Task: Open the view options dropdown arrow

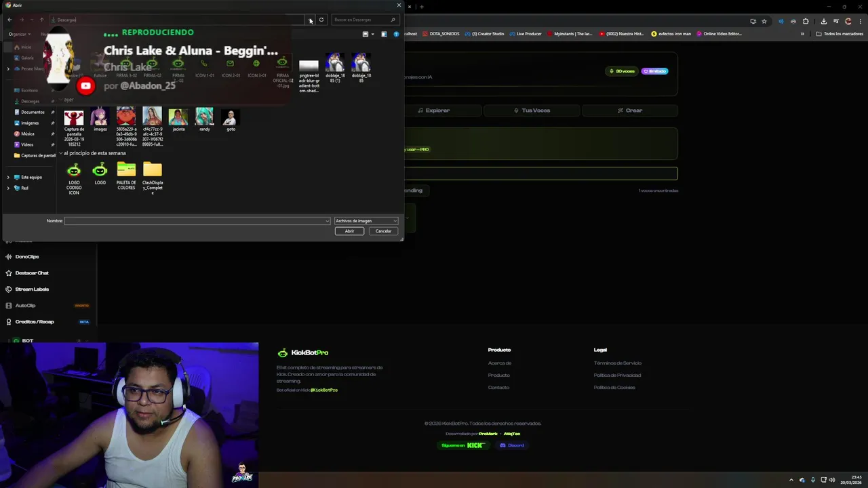Action: coord(372,34)
